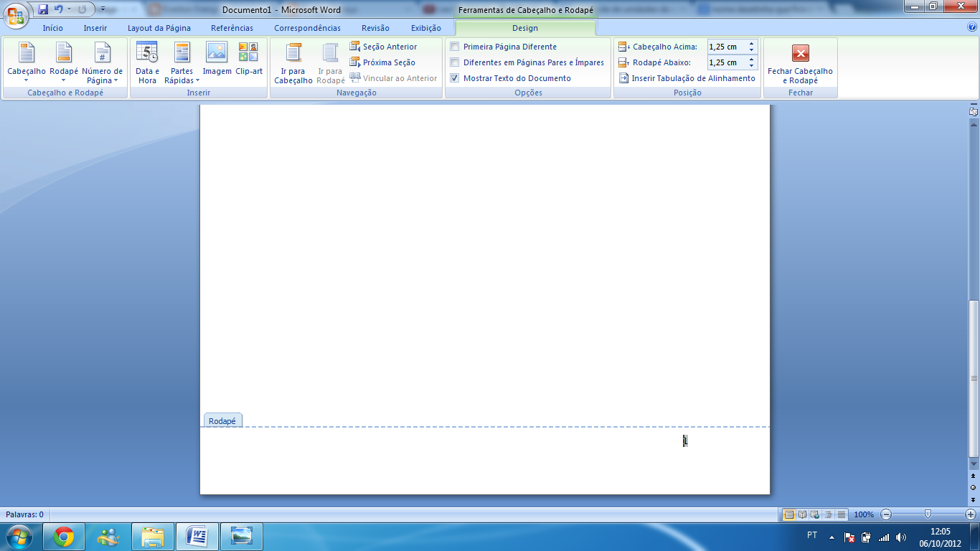
Task: Close header and footer editing
Action: (800, 63)
